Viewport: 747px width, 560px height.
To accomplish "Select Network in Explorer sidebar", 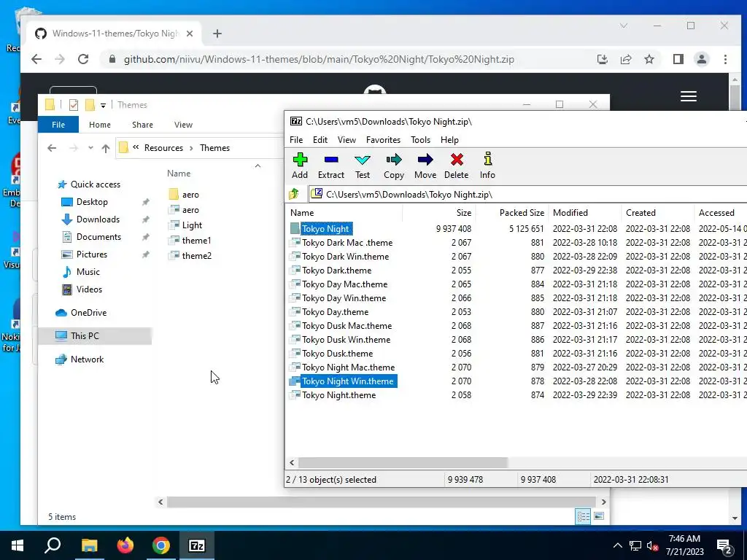I will point(87,359).
